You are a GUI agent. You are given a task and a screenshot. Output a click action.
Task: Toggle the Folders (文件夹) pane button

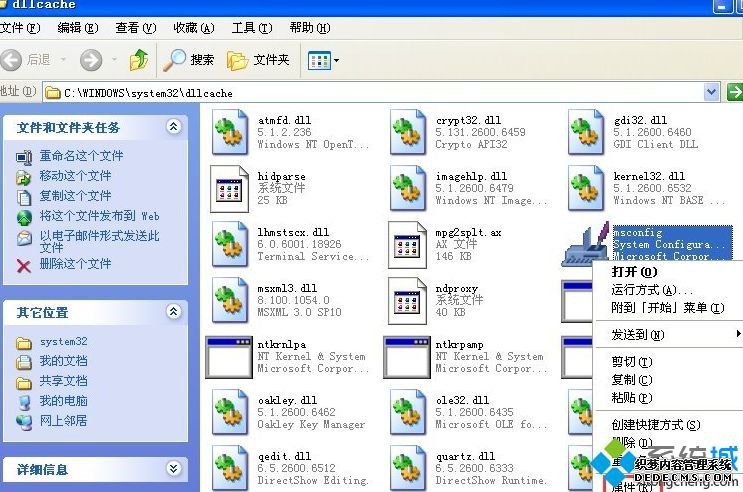[x=258, y=60]
